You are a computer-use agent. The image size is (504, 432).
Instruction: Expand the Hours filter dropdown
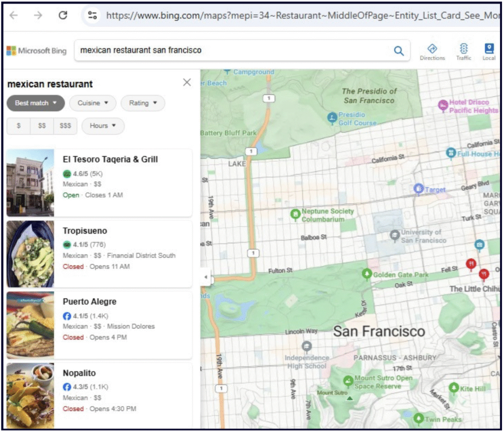click(102, 125)
